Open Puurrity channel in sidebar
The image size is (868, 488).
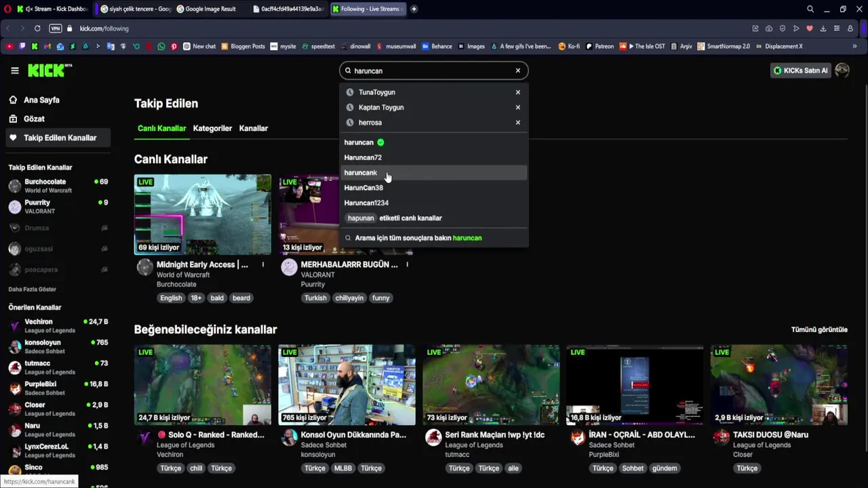[x=58, y=207]
